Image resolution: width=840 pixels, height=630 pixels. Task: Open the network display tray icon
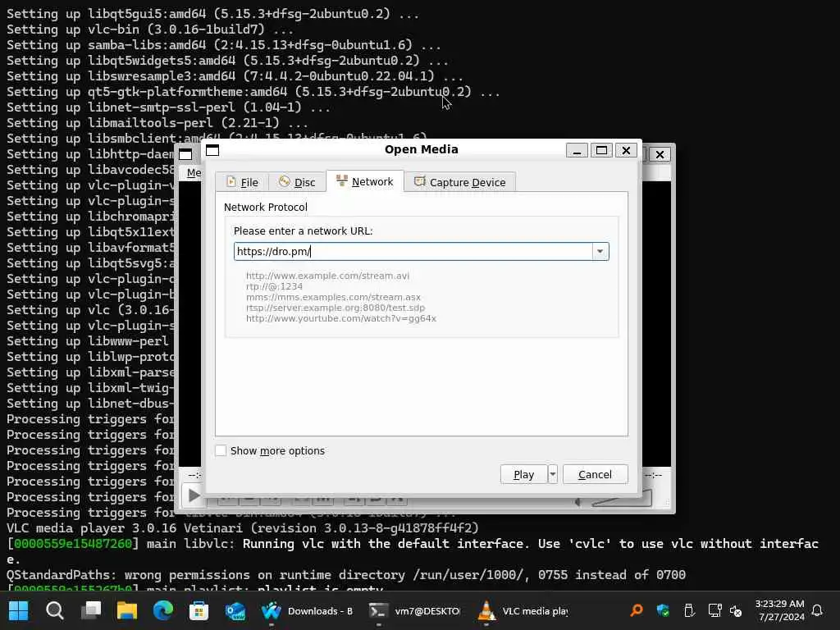(714, 610)
